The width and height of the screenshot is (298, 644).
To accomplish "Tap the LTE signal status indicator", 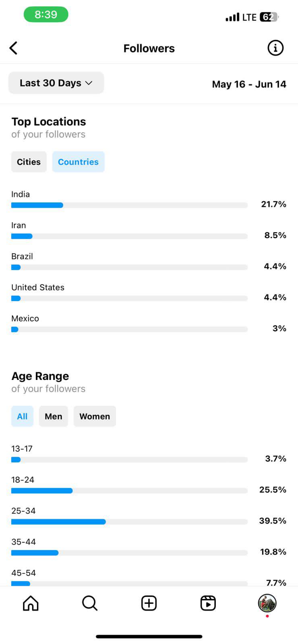I will 241,17.
